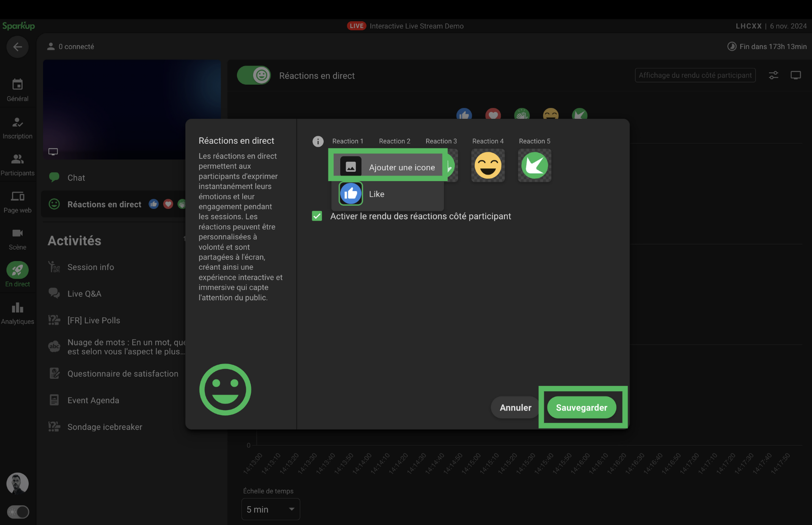Choose the Like reaction option
812x525 pixels.
pos(377,194)
